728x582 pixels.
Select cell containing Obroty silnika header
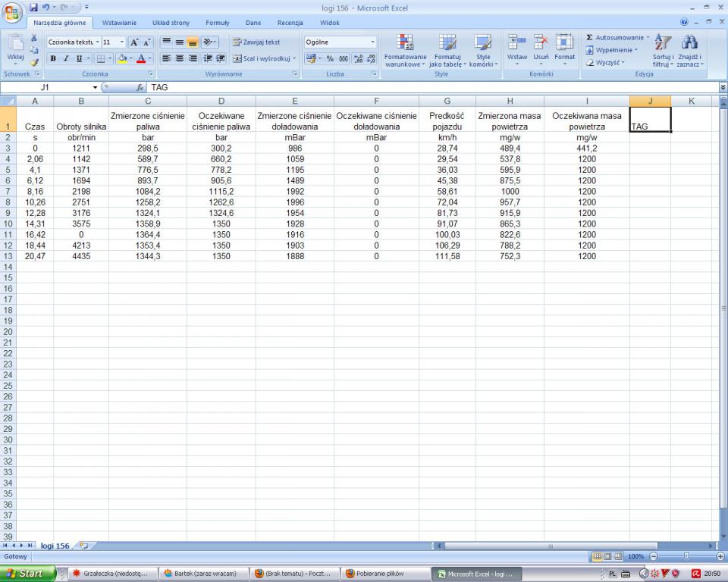81,127
